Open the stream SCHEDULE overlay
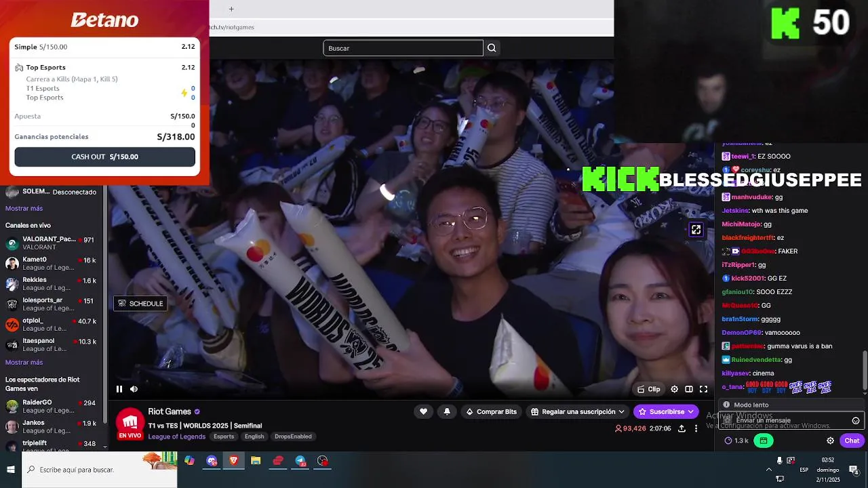The image size is (868, 488). 140,304
